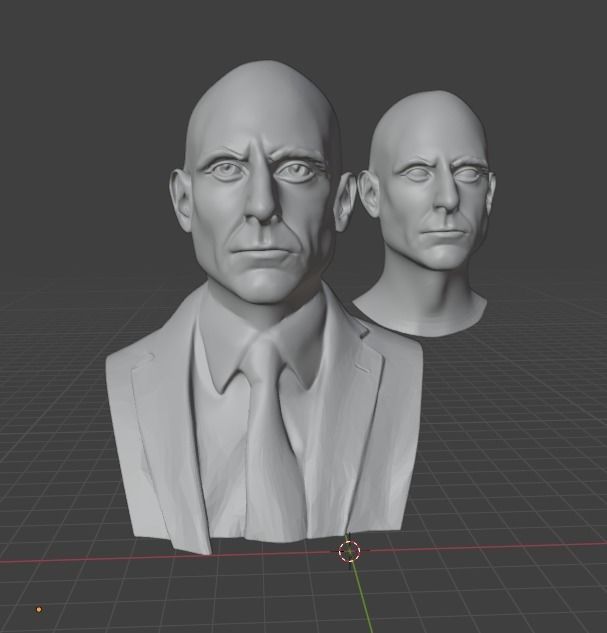Click the 3D cursor crosshair circle

point(349,551)
